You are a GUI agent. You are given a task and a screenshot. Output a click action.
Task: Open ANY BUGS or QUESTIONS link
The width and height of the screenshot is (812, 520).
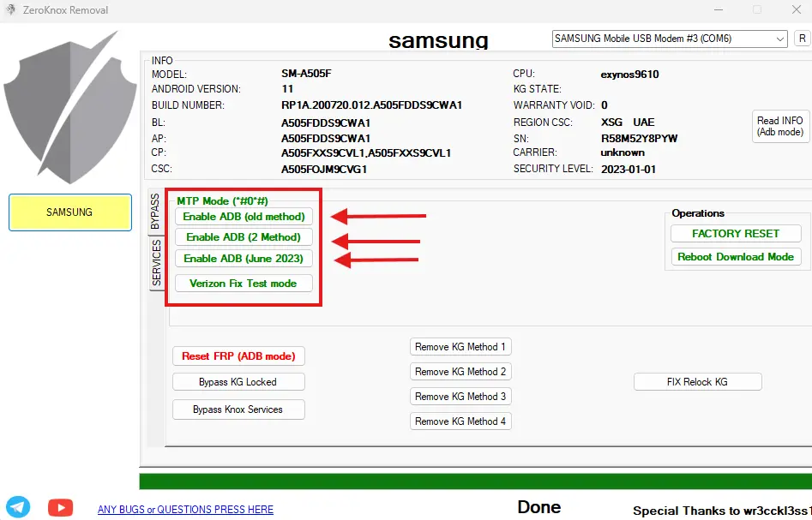[x=185, y=509]
